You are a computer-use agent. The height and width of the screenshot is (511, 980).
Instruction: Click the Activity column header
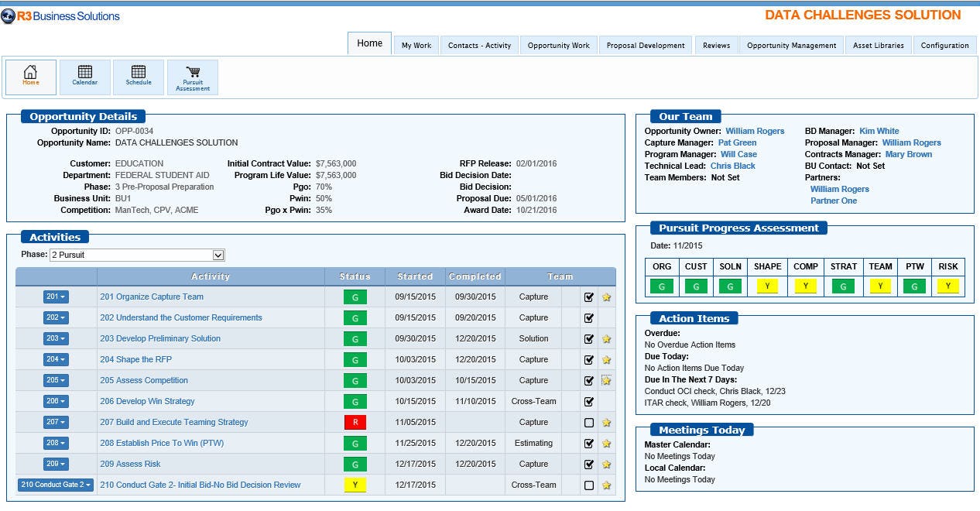[x=210, y=276]
